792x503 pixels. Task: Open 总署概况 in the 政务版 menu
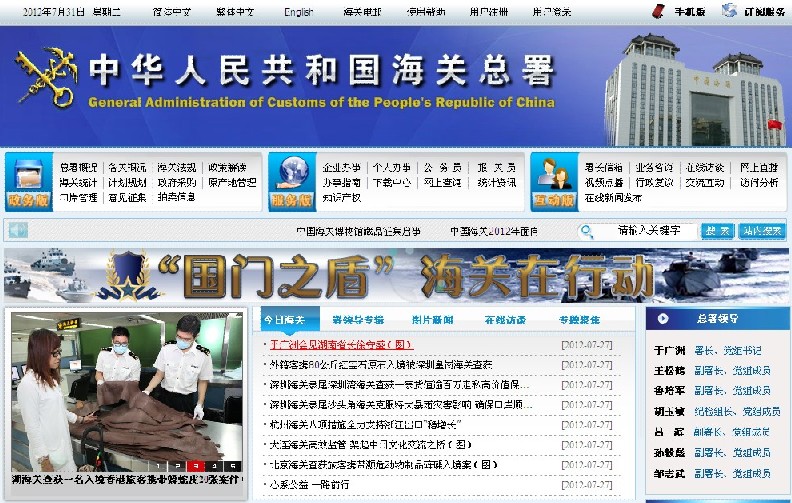(x=78, y=168)
